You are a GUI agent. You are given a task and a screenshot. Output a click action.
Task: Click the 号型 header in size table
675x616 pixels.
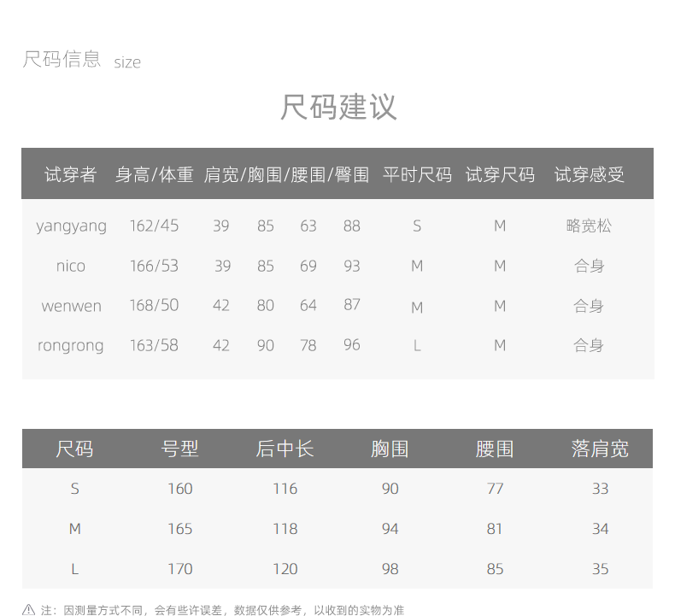tap(180, 449)
